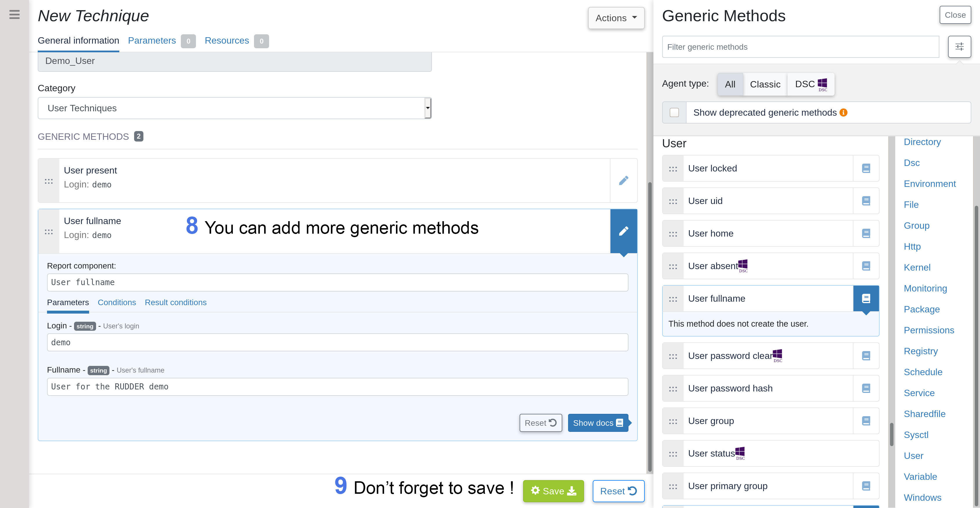Switch to the Resources tab
This screenshot has height=508, width=980.
(x=227, y=41)
